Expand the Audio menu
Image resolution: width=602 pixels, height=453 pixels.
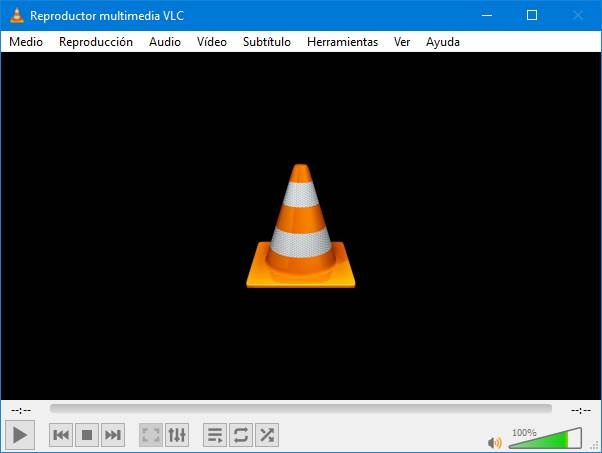165,41
